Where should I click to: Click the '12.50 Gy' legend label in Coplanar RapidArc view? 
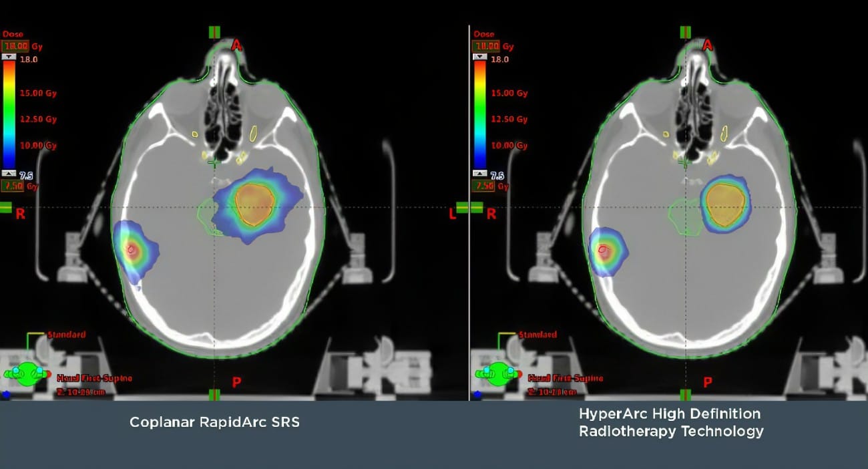tap(38, 120)
